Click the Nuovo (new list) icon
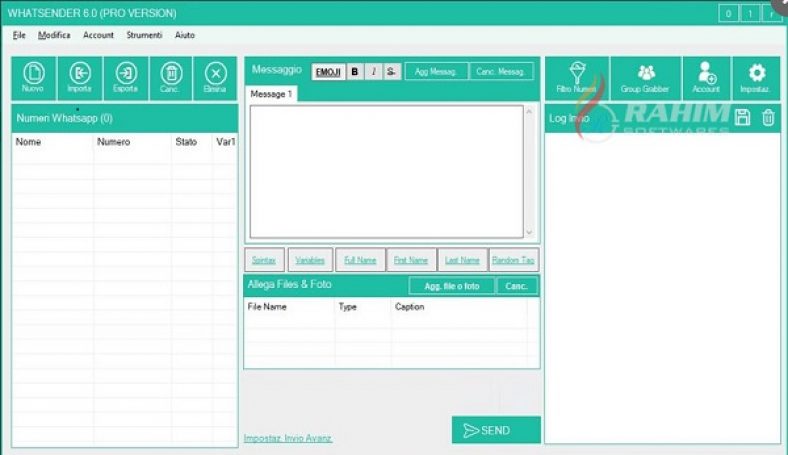Viewport: 788px width, 455px height. click(33, 78)
